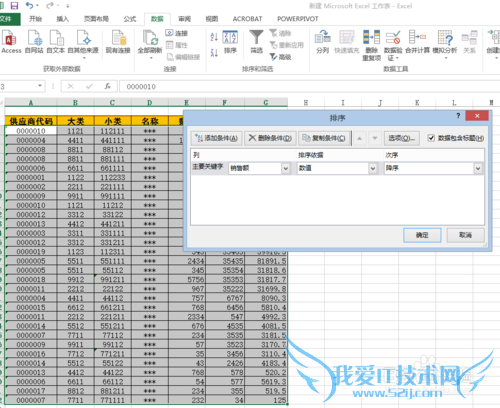Select column B header
Image resolution: width=500 pixels, height=408 pixels.
click(75, 102)
